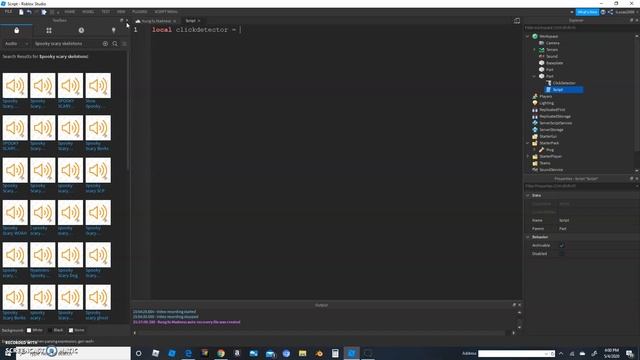This screenshot has width=640, height=360.
Task: Select the Teams item in Explorer
Action: 544,163
